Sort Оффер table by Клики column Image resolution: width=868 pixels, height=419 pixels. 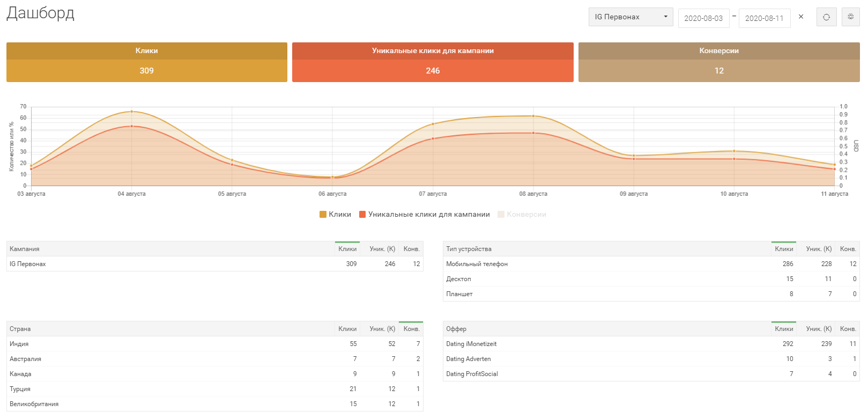(x=783, y=329)
